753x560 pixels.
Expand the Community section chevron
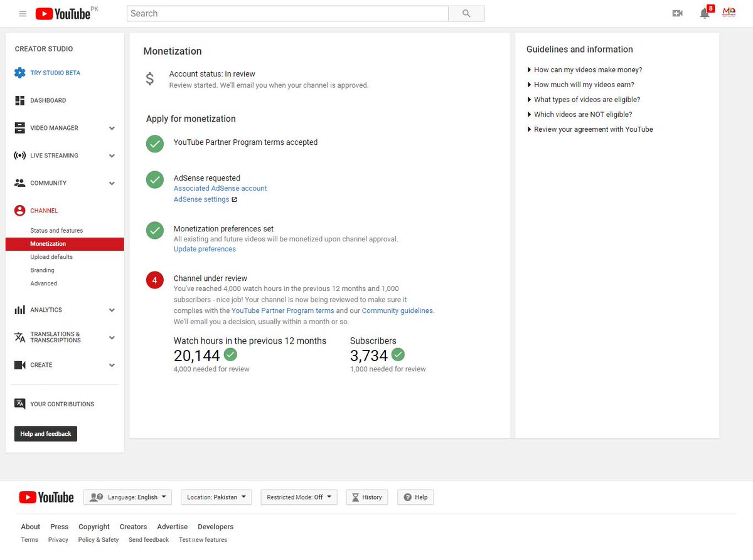click(112, 183)
